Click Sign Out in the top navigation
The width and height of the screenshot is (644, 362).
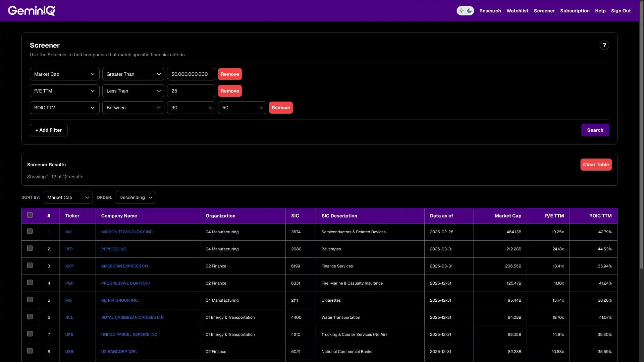(621, 11)
